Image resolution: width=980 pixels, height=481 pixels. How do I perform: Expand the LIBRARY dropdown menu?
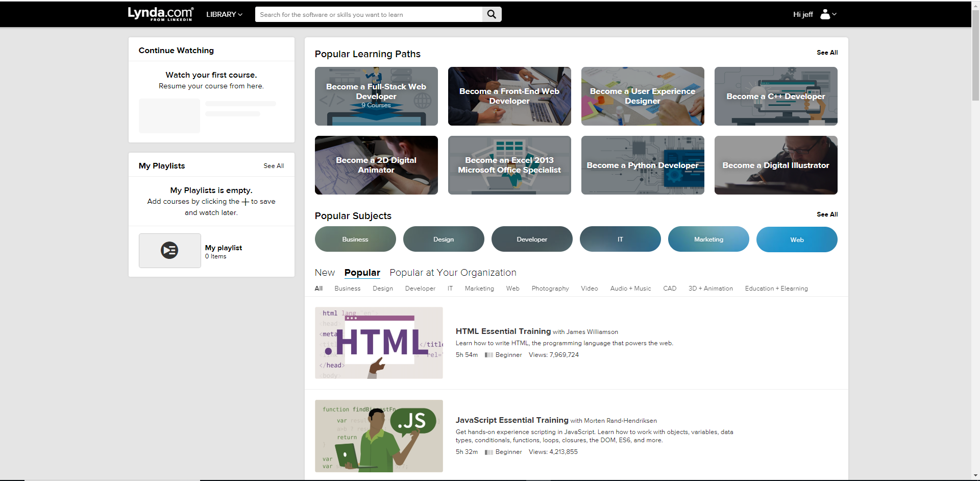[224, 14]
